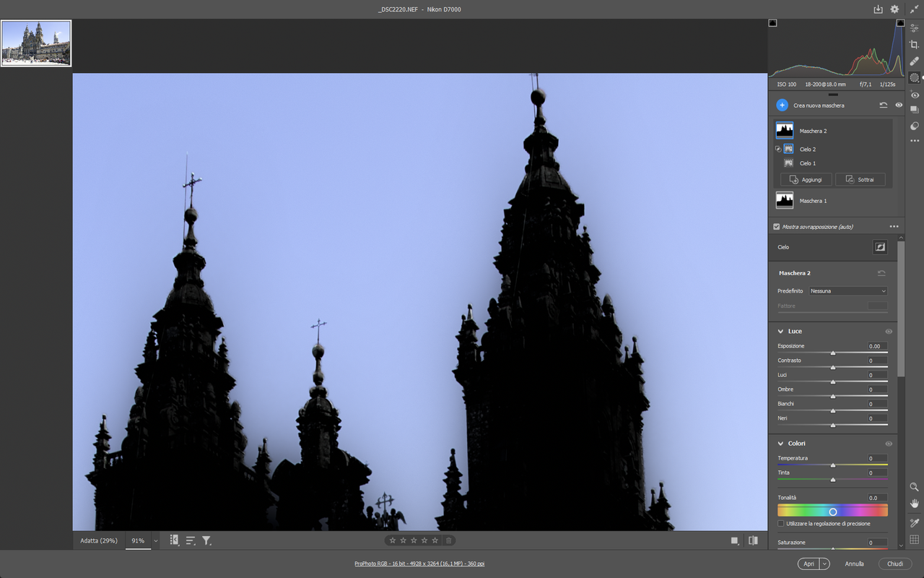Click the save image download icon
Viewport: 924px width, 578px height.
pyautogui.click(x=878, y=9)
